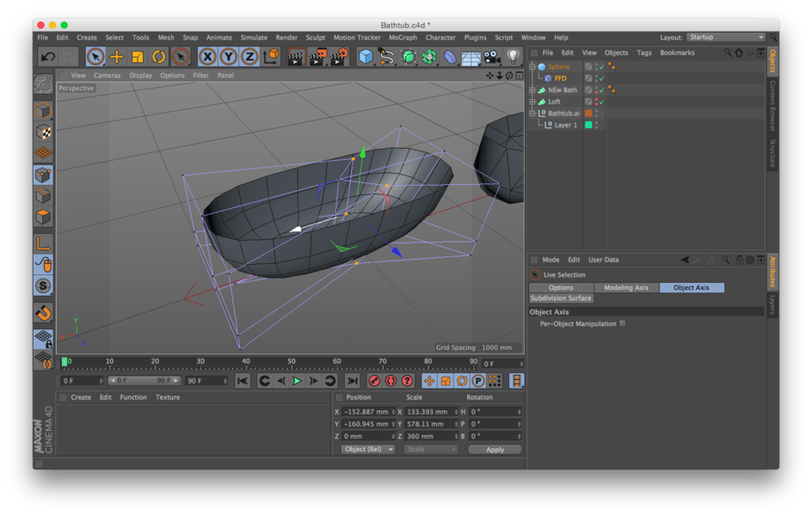The image size is (812, 516).
Task: Open the Sculpt menu
Action: point(316,38)
